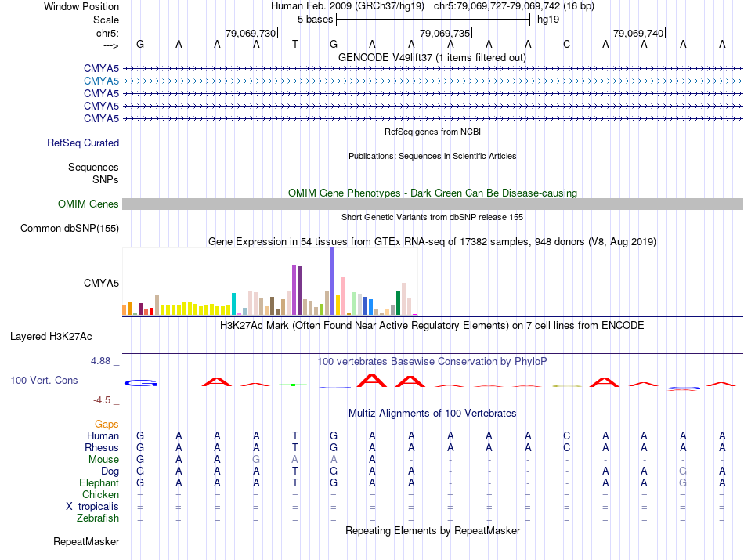This screenshot has width=744, height=560.
Task: Click the Elephant species label
Action: coord(99,482)
